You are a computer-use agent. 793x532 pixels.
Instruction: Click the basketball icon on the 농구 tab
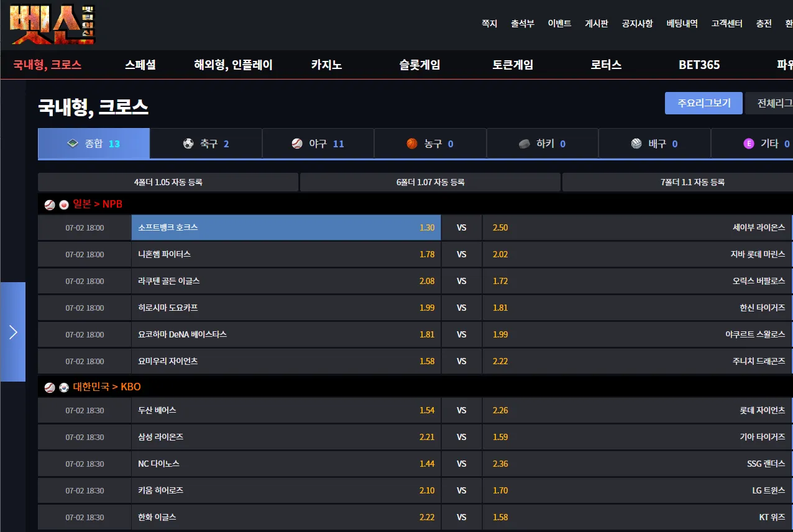[x=412, y=144]
